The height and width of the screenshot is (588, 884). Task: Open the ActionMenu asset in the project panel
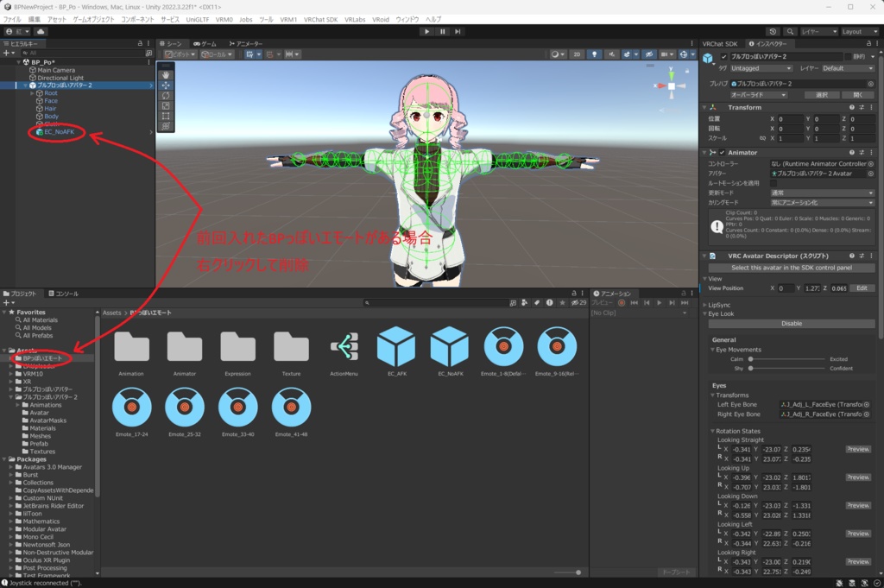[x=344, y=348]
